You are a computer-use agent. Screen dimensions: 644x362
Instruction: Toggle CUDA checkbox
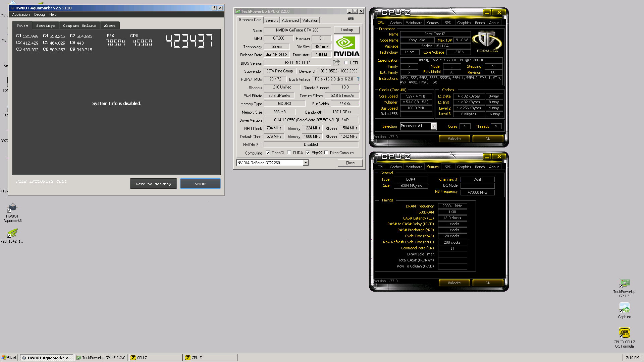289,153
